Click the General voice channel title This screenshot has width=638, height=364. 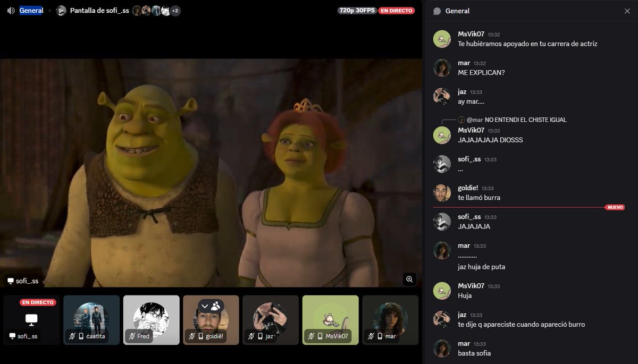pyautogui.click(x=31, y=11)
